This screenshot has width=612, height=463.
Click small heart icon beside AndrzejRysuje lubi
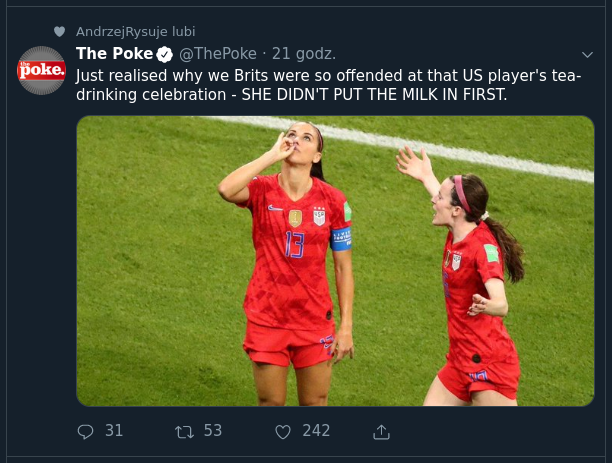(59, 32)
